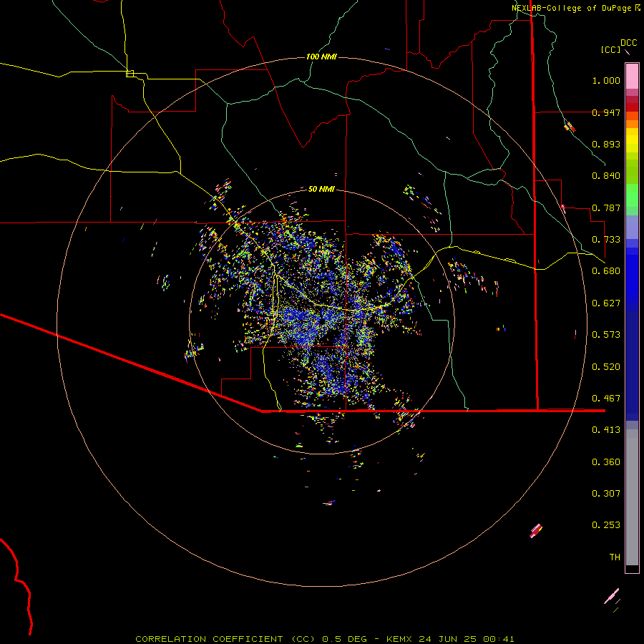Click the bright green color bar segment

[x=632, y=195]
